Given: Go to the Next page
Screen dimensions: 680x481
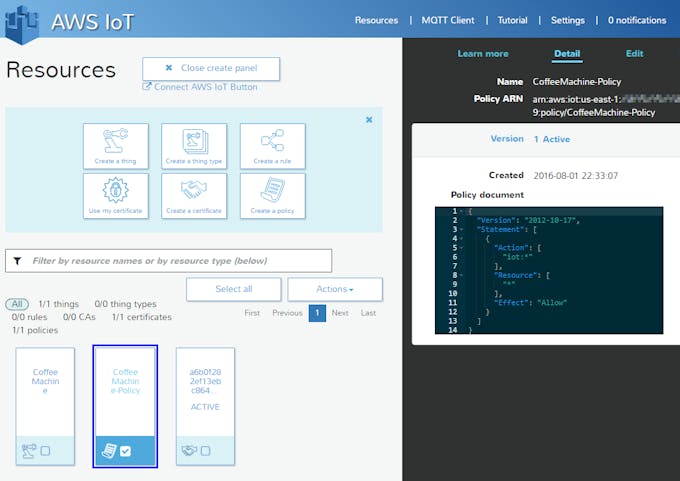Looking at the screenshot, I should coord(340,313).
